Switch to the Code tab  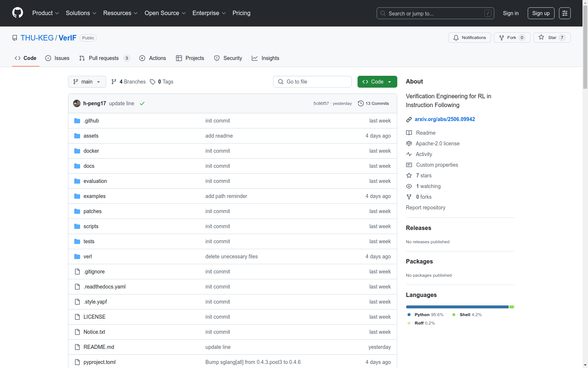[x=26, y=58]
